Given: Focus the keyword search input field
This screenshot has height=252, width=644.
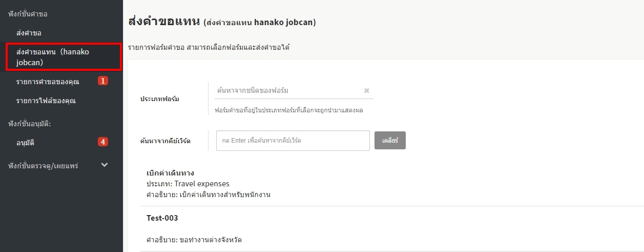Looking at the screenshot, I should pyautogui.click(x=293, y=141).
